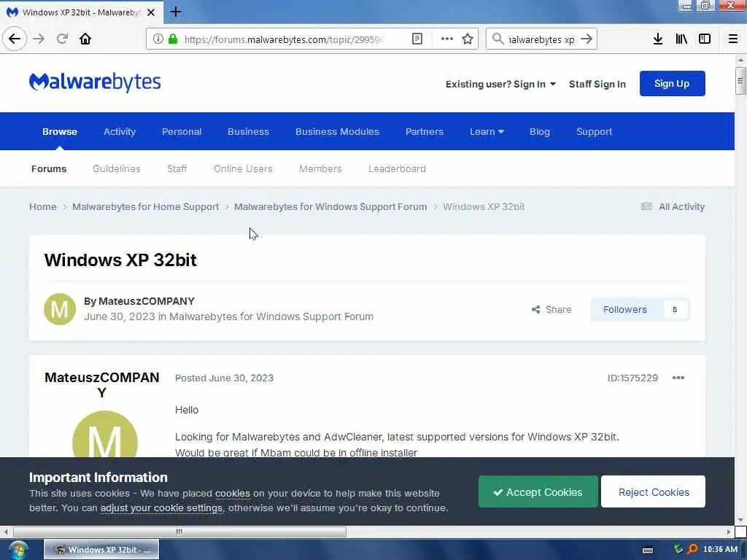This screenshot has height=560, width=747.
Task: Bookmark this page with the star icon
Action: 468,39
